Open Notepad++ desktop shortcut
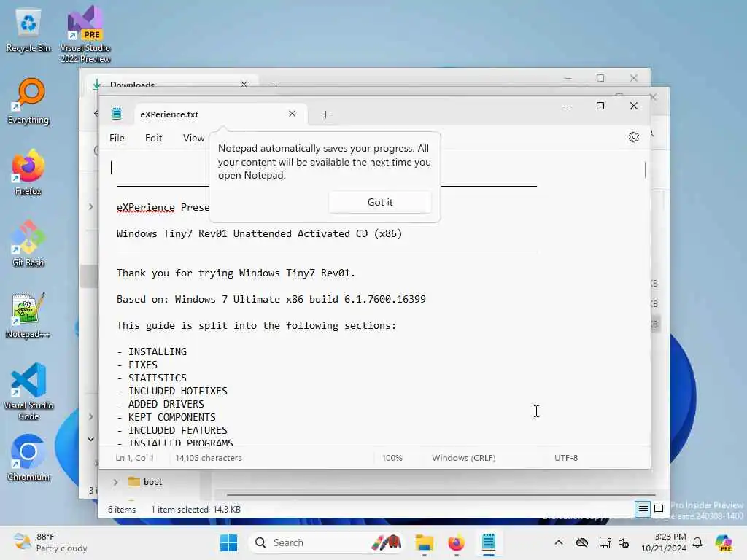 [x=28, y=315]
